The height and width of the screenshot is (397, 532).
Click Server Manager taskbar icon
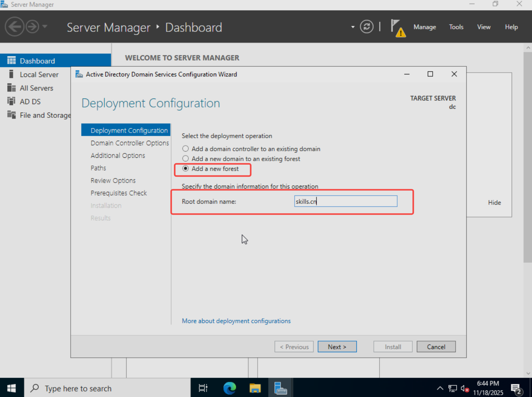coord(281,388)
